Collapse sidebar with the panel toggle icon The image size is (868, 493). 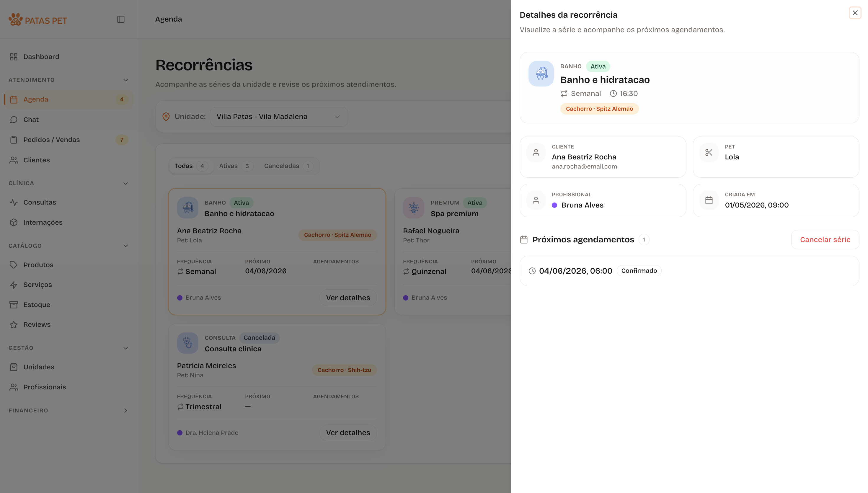click(x=121, y=19)
